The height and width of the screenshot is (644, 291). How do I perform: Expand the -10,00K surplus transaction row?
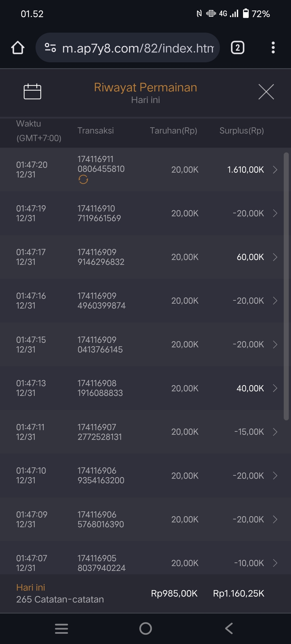(275, 563)
